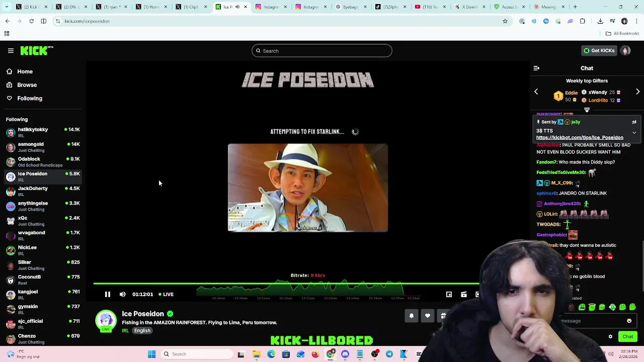Bookmark this page with the star
Image resolution: width=644 pixels, height=362 pixels.
coord(505,21)
